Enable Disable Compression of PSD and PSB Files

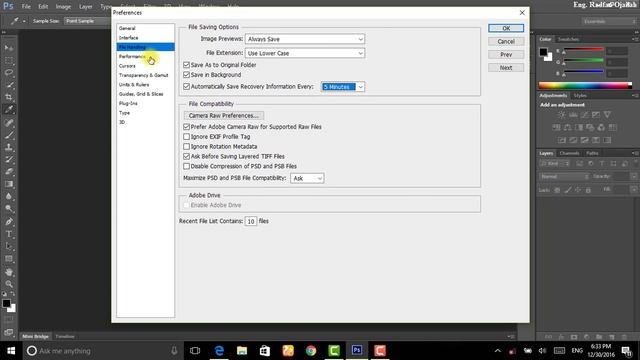tap(187, 166)
